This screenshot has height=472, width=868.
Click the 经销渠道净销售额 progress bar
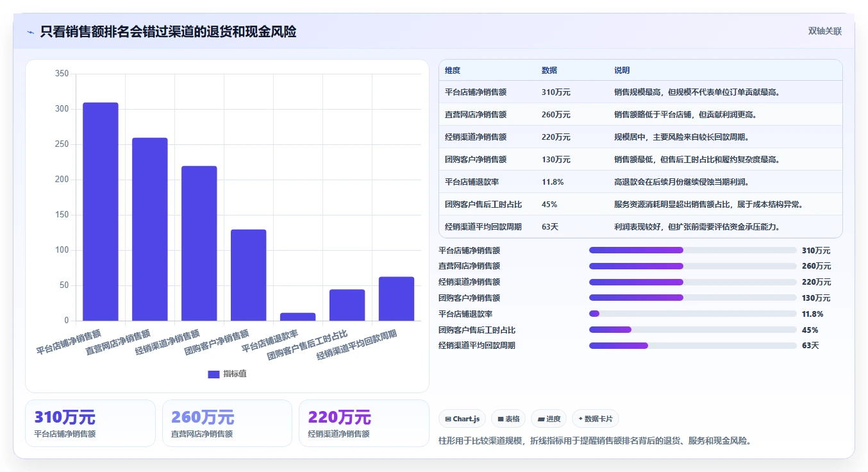click(x=693, y=282)
